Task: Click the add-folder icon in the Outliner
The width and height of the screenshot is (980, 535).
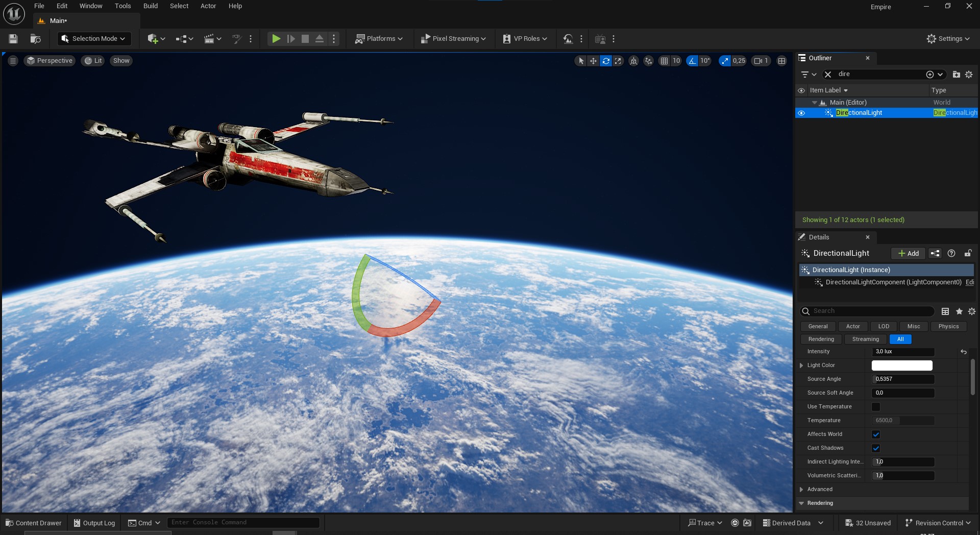Action: tap(957, 75)
